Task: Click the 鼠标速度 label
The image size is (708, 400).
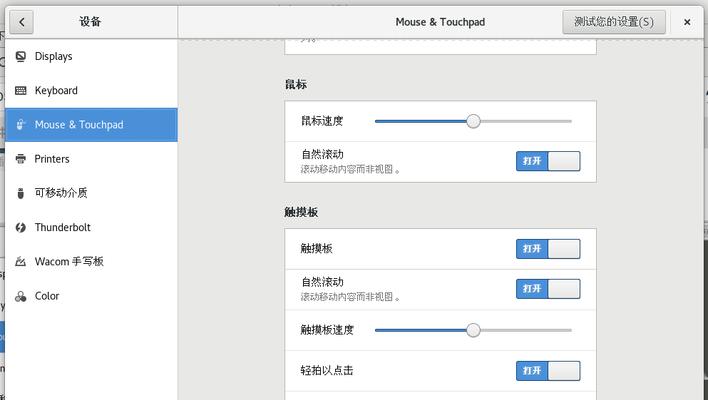Action: 322,121
